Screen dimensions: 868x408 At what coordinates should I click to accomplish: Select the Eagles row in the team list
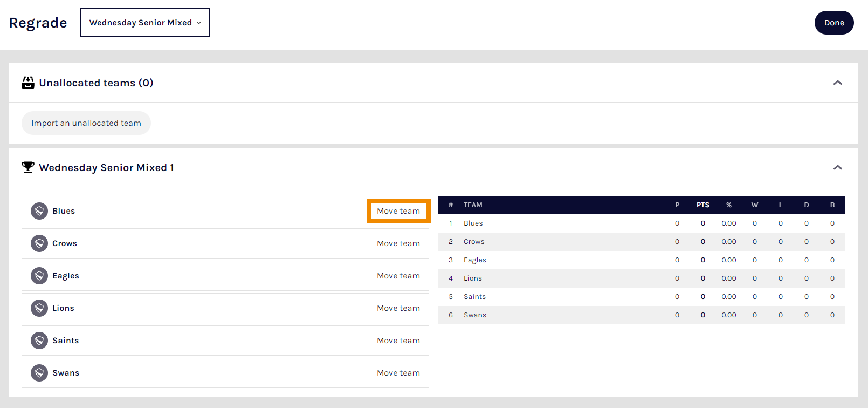[x=225, y=276]
